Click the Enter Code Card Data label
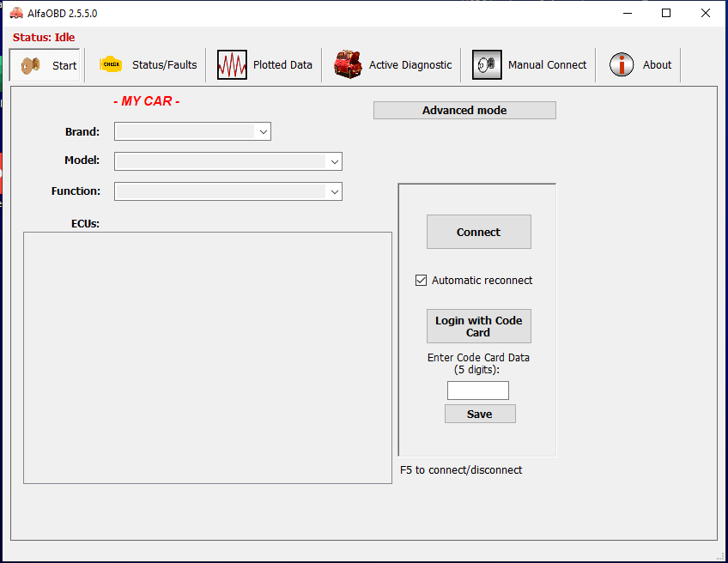Screen dimensions: 728x563 tap(478, 364)
